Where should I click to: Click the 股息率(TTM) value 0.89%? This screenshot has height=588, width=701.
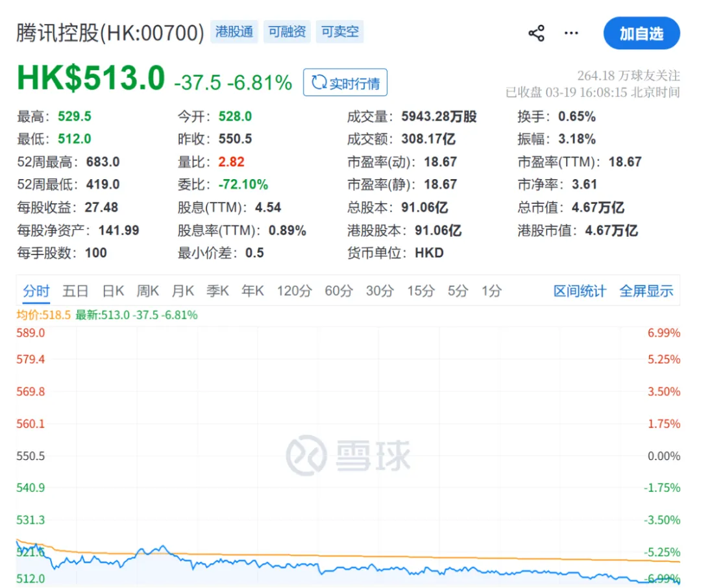click(x=288, y=230)
